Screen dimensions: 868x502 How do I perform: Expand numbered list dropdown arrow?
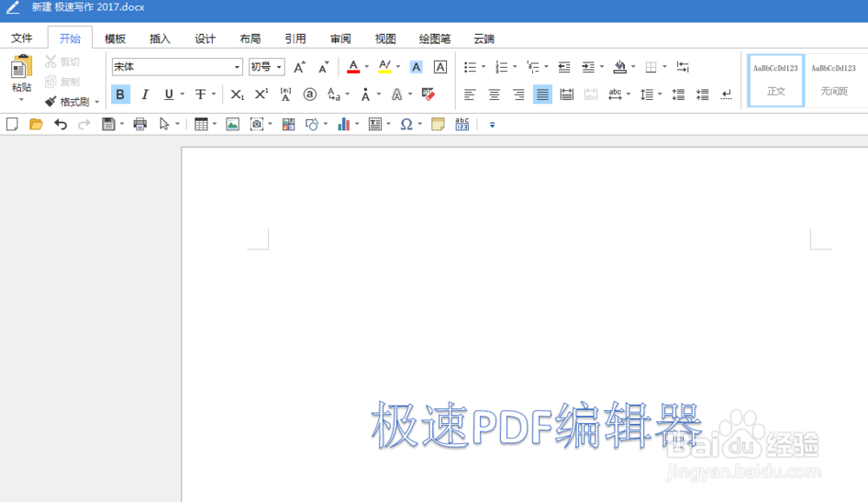coord(515,67)
